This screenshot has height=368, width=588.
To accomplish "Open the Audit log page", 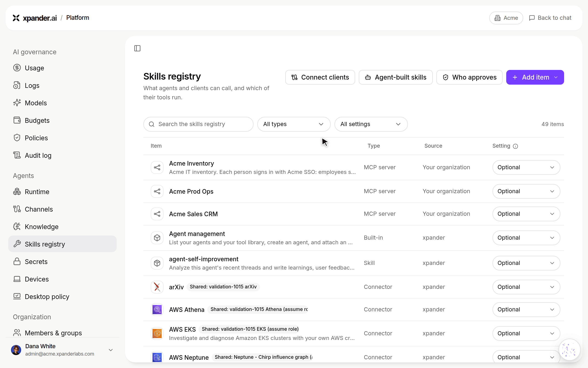I will tap(62, 155).
